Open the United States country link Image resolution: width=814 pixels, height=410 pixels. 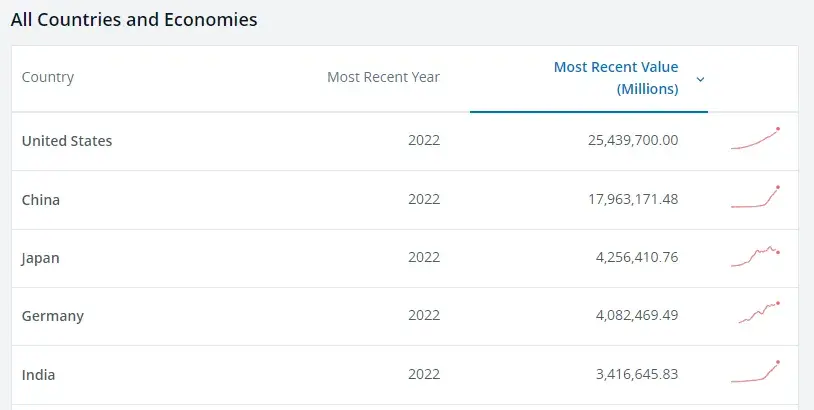click(67, 141)
